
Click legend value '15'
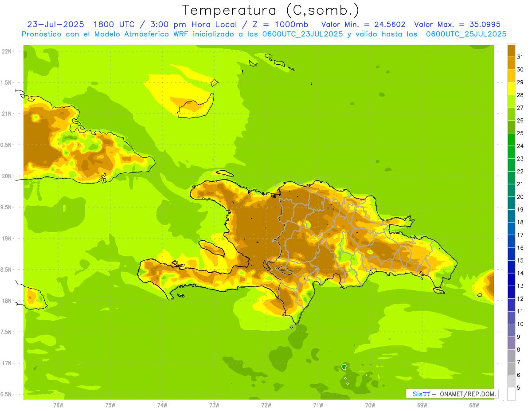[x=520, y=260]
